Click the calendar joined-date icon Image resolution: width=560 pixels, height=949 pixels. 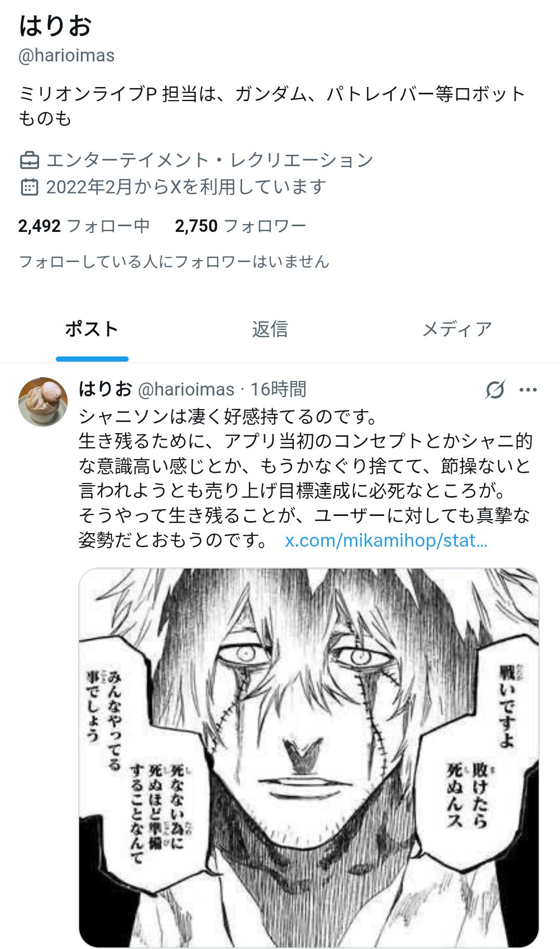tap(29, 187)
